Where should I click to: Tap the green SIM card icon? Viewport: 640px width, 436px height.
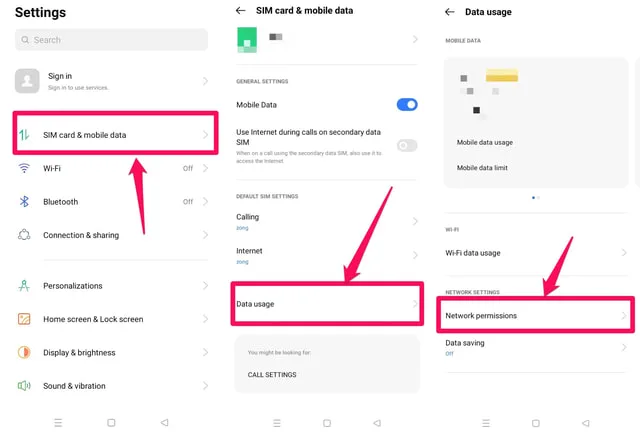click(x=247, y=40)
